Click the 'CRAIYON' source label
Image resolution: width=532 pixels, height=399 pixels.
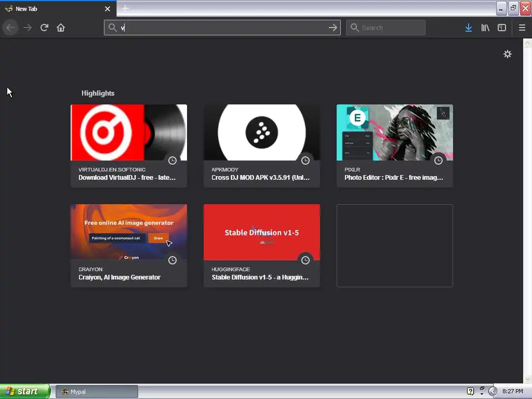point(90,269)
